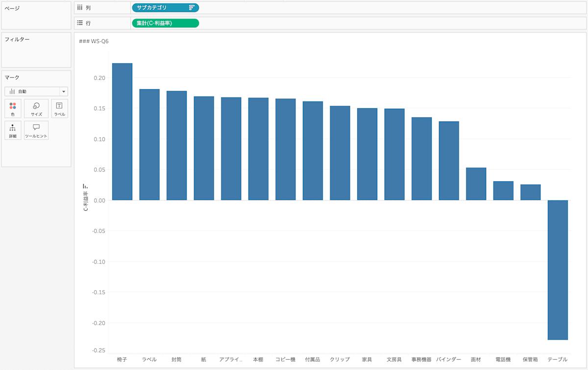Click the フィルター shelf header
588x370 pixels.
click(17, 39)
